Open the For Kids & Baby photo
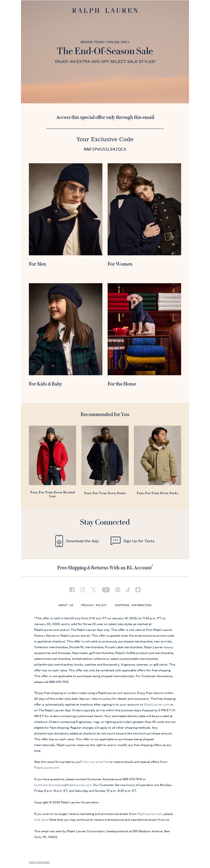The image size is (210, 868). click(66, 329)
